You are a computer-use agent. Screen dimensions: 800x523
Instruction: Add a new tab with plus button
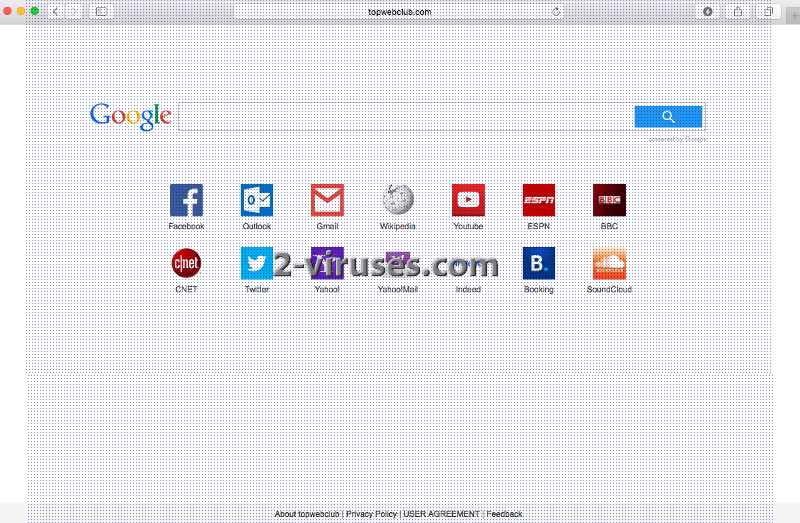[x=794, y=16]
